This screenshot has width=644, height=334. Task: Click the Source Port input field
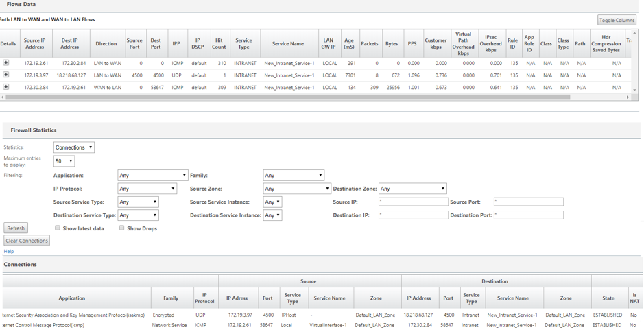pos(529,202)
